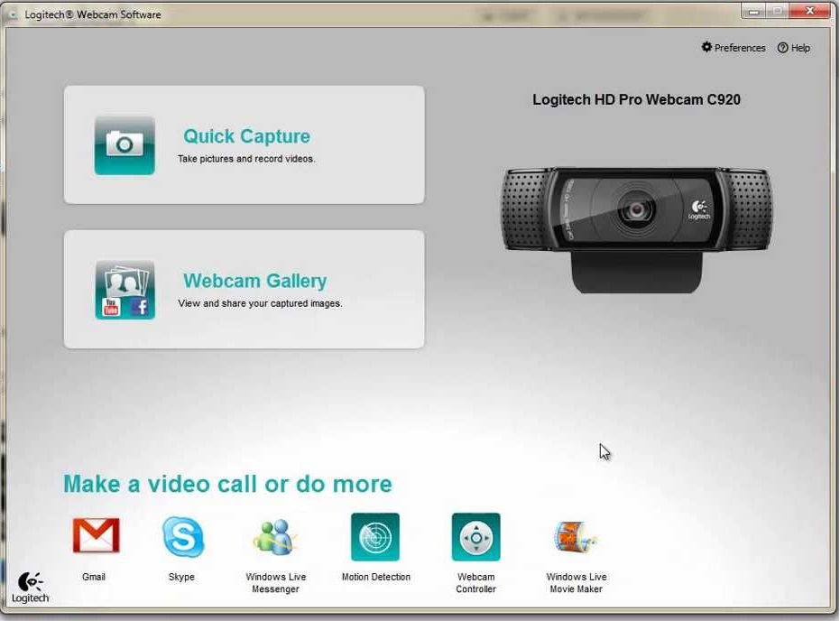This screenshot has width=840, height=621.
Task: Click the Windows Live Messenger label
Action: click(276, 583)
